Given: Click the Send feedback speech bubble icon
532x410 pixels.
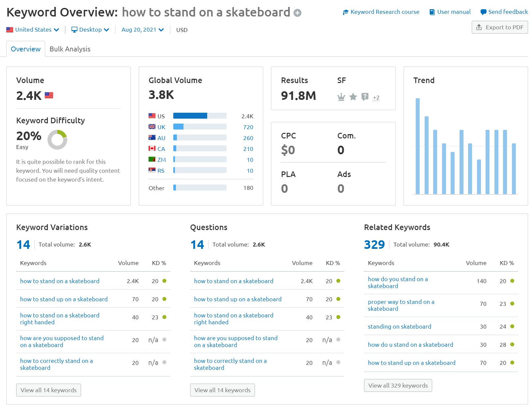Looking at the screenshot, I should [x=483, y=12].
